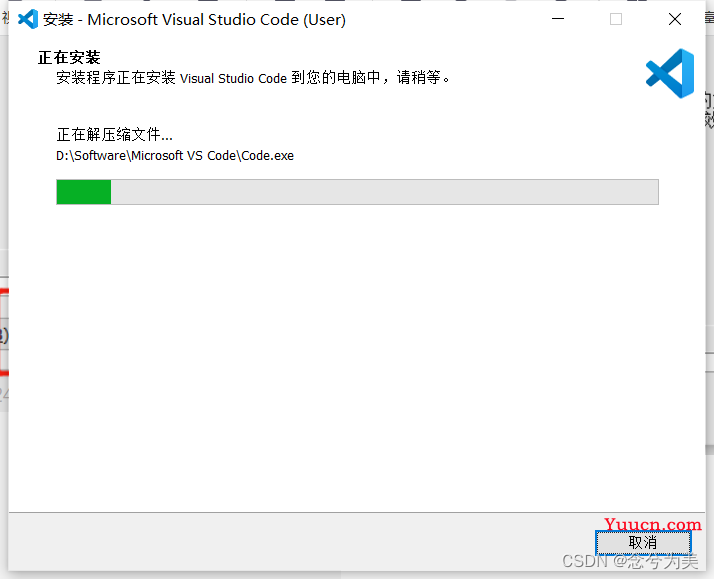714x579 pixels.
Task: Select the path D:\Software\Microsoft VS Code\Code.exe
Action: 175,156
